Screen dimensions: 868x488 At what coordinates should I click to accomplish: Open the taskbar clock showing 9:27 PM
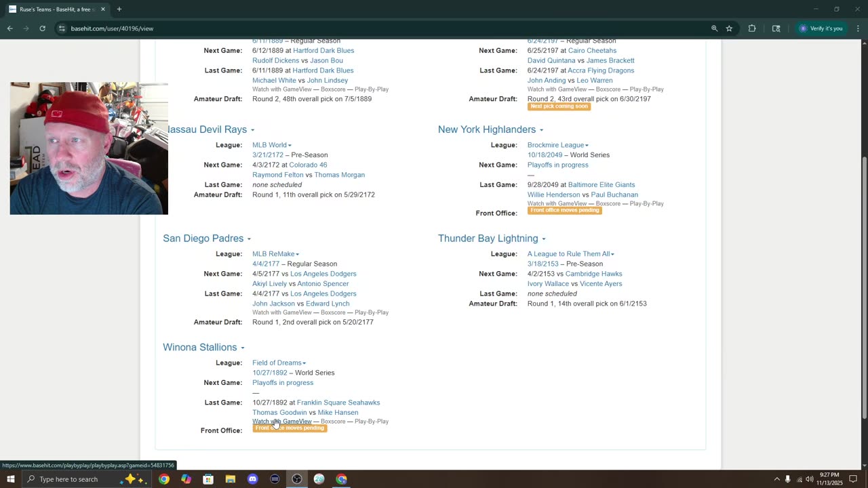point(831,479)
